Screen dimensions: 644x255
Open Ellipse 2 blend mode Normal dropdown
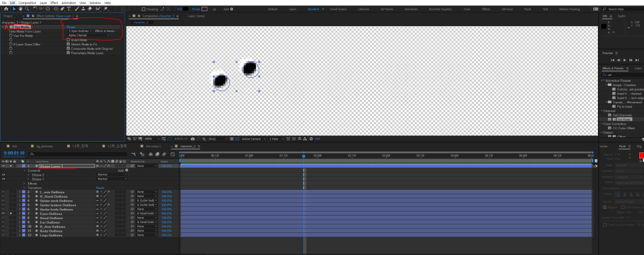[x=112, y=174]
